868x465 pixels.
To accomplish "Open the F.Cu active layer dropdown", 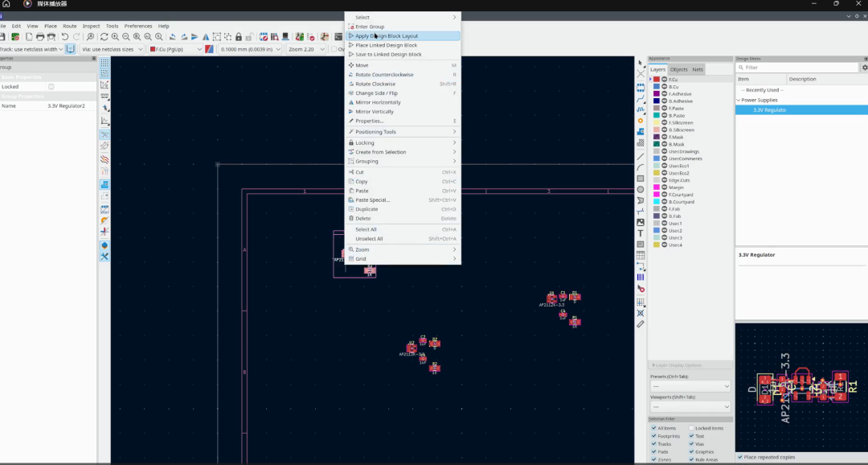I will tap(174, 49).
